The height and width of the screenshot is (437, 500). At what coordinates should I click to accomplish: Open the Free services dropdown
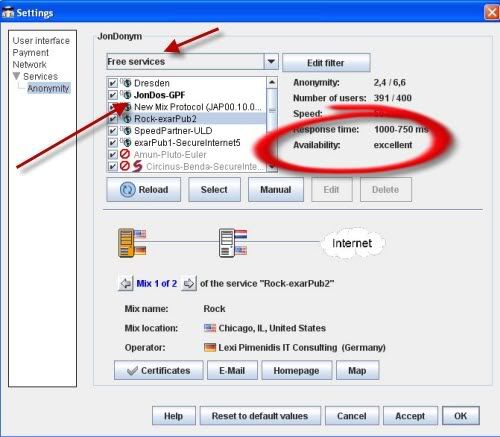(271, 61)
